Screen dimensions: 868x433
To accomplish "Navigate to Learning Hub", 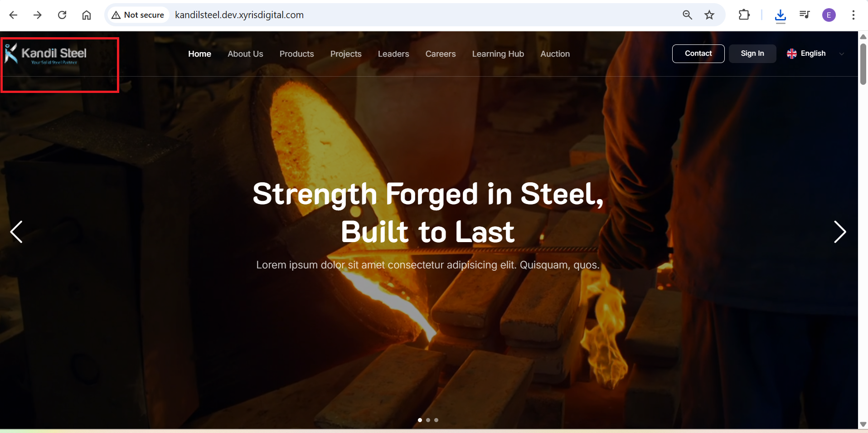I will coord(498,54).
